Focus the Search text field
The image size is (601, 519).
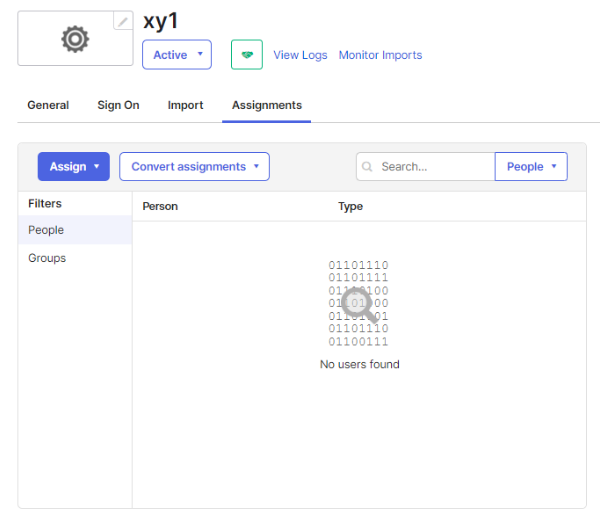pos(434,167)
